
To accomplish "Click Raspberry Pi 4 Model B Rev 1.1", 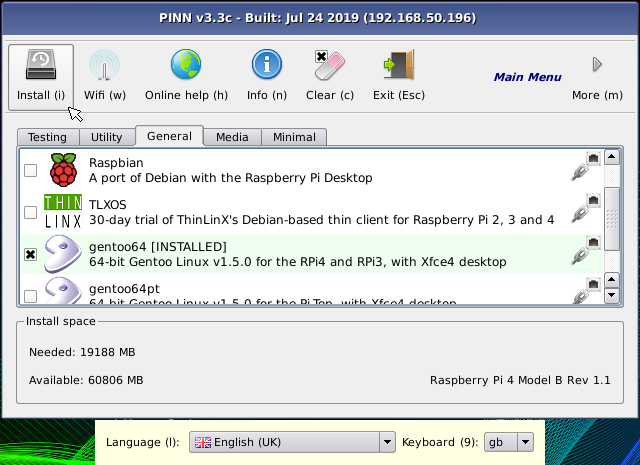I will coord(520,380).
